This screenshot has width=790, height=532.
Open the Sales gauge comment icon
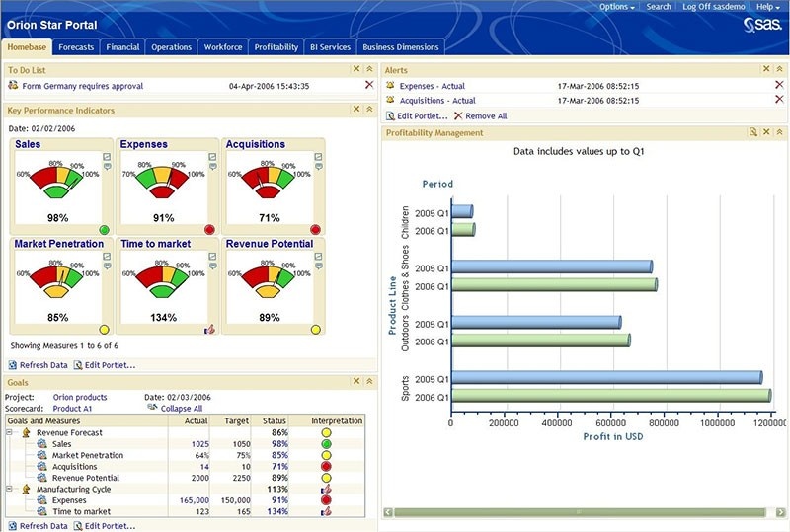point(107,166)
